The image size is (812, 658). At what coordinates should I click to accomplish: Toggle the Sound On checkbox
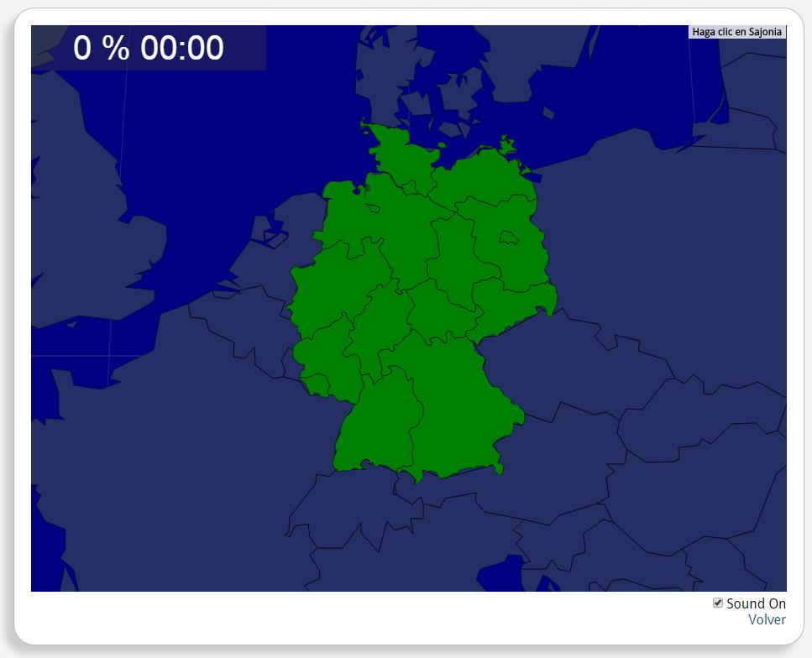718,603
